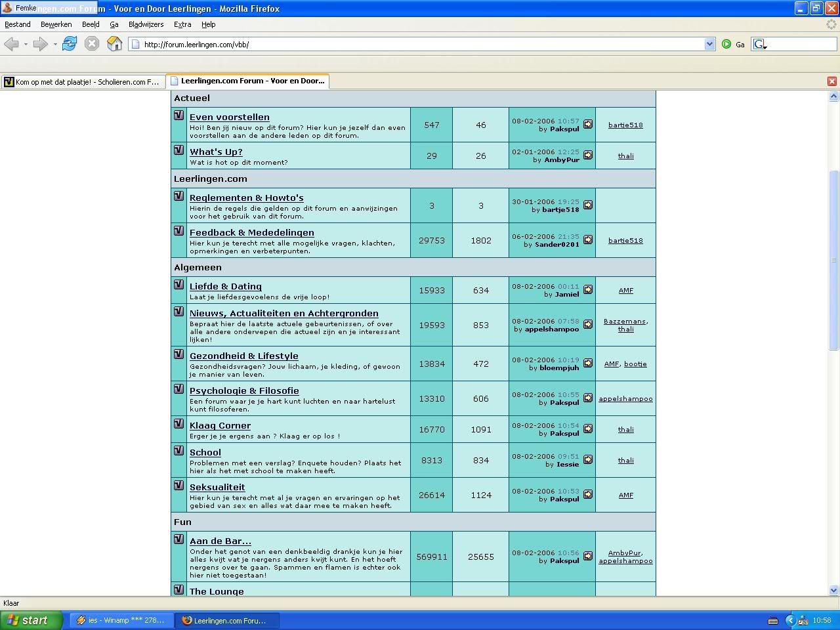Go to last post in Psychologie & Filosofie

point(588,398)
